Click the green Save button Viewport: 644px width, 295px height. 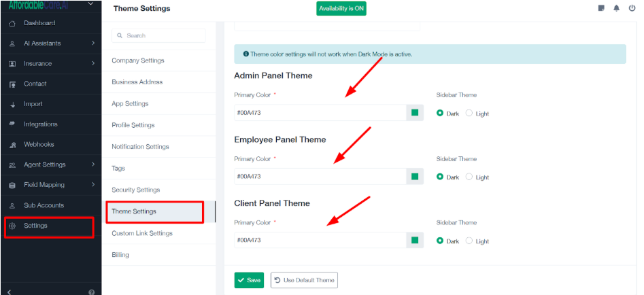[x=249, y=280]
